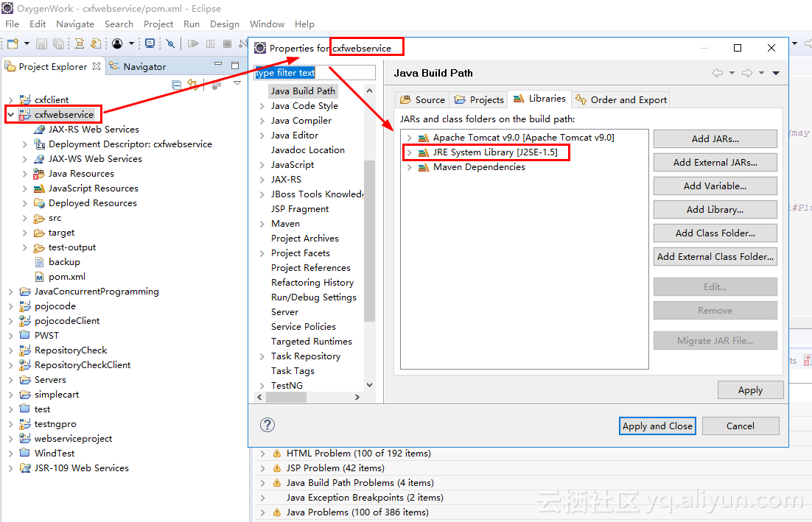
Task: Click the Terminate debug toolbar icon
Action: [x=227, y=44]
